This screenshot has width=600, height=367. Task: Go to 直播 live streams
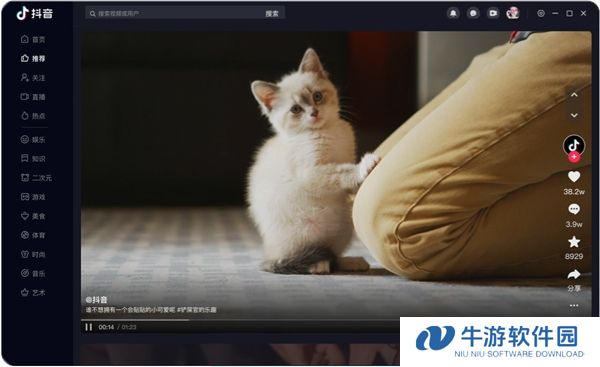pyautogui.click(x=33, y=97)
